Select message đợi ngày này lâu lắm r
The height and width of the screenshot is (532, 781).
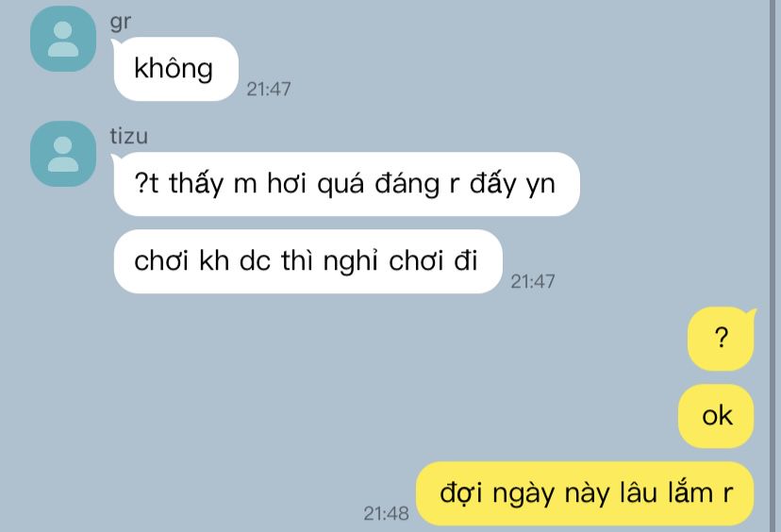click(585, 493)
